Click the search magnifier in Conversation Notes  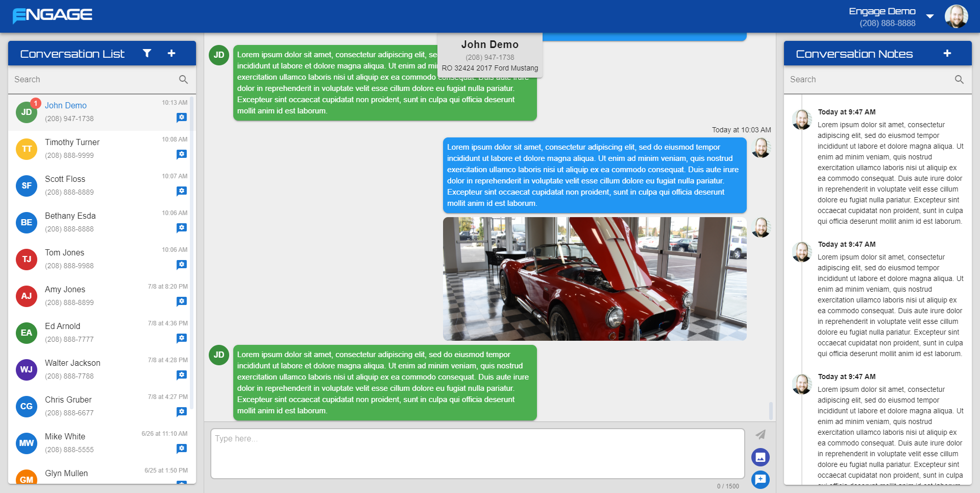(959, 79)
